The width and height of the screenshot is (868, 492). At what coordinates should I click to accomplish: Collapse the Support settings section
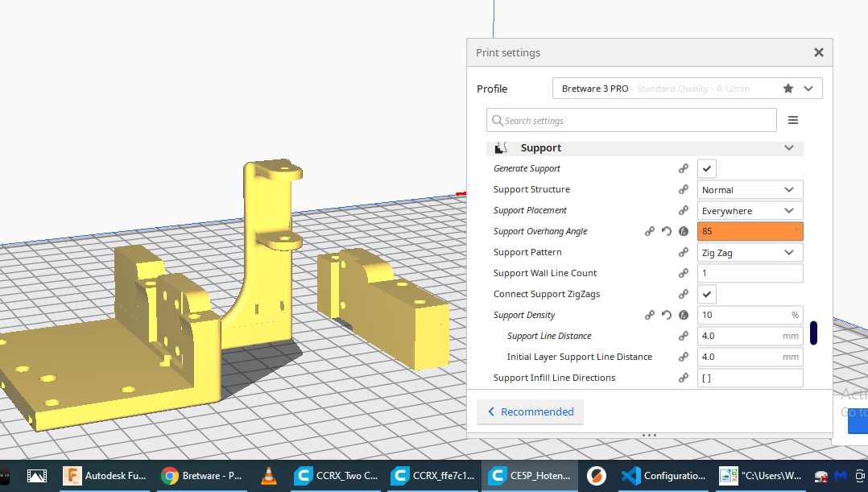click(x=789, y=148)
